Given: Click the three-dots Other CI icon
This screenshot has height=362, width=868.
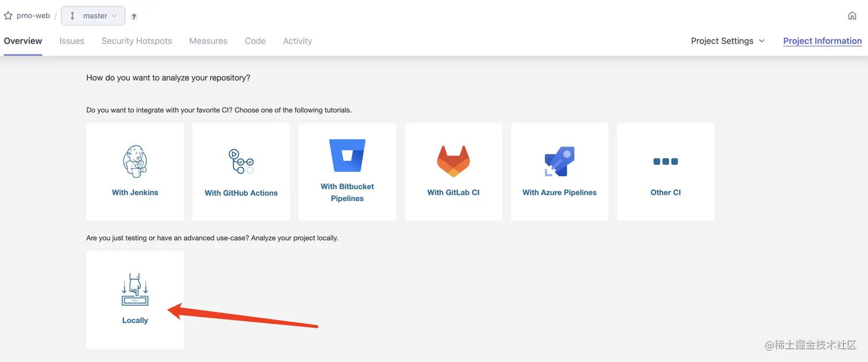Looking at the screenshot, I should click(x=666, y=161).
